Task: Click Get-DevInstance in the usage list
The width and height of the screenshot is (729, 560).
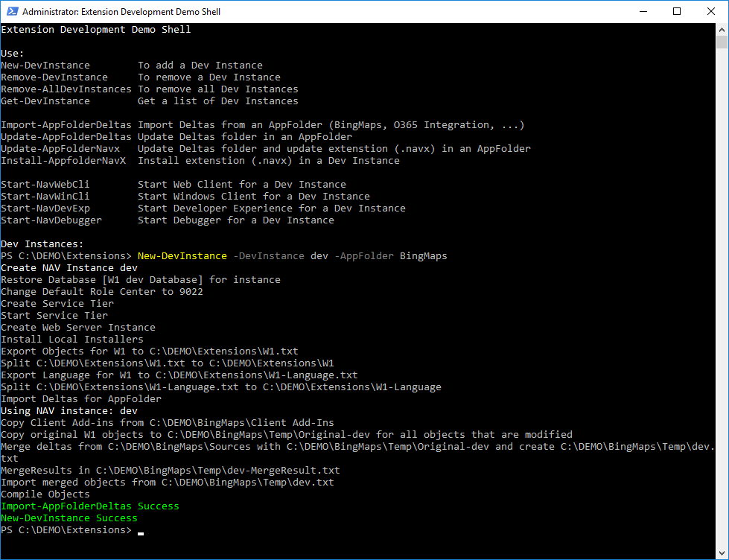Action: tap(45, 101)
